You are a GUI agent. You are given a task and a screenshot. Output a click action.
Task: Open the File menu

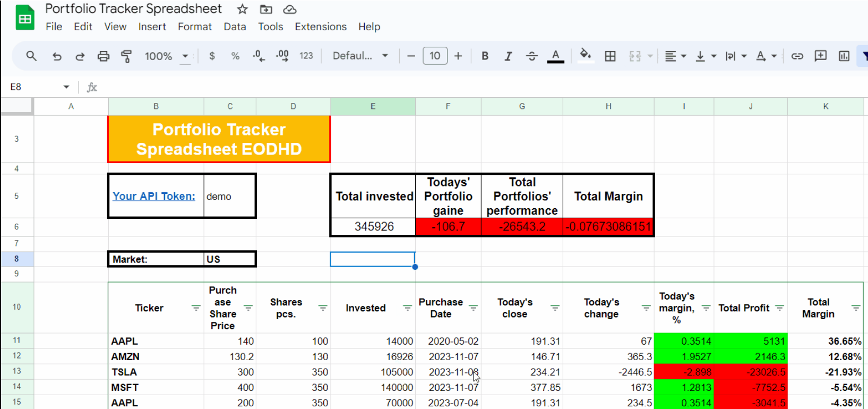click(x=54, y=27)
